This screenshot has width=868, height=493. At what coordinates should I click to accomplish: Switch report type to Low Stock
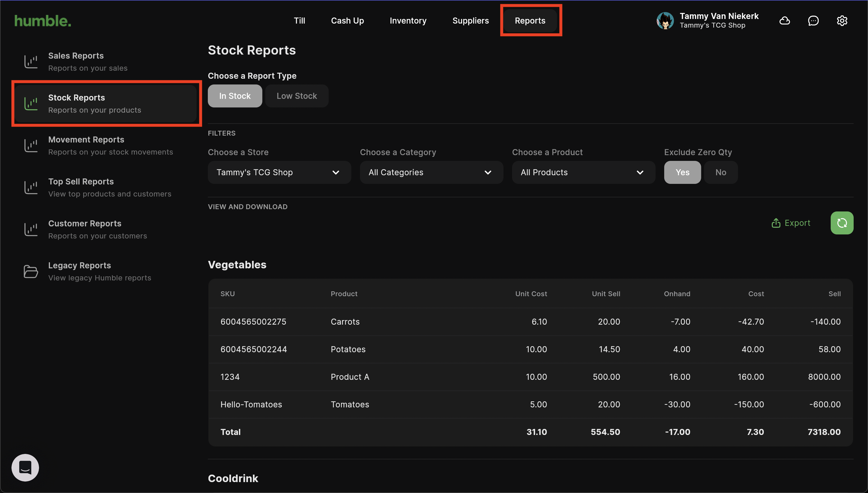click(x=296, y=96)
